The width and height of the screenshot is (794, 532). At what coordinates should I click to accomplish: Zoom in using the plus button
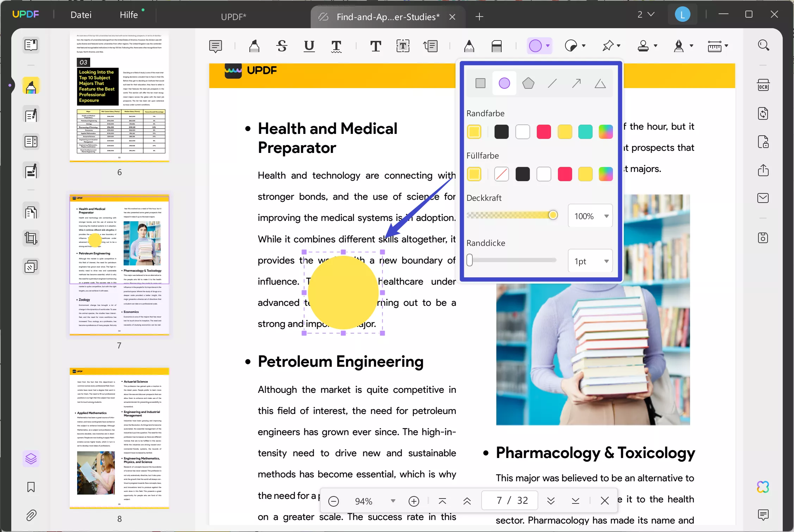(414, 501)
